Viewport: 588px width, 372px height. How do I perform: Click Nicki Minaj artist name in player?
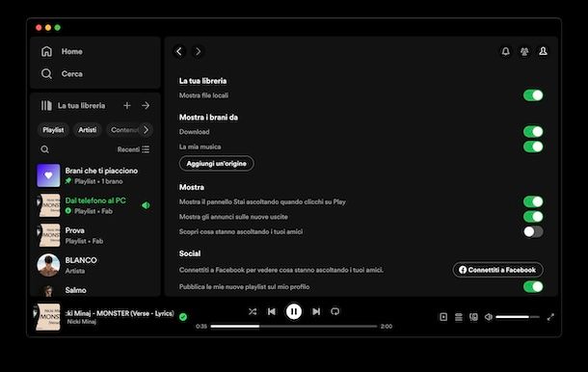pyautogui.click(x=81, y=322)
